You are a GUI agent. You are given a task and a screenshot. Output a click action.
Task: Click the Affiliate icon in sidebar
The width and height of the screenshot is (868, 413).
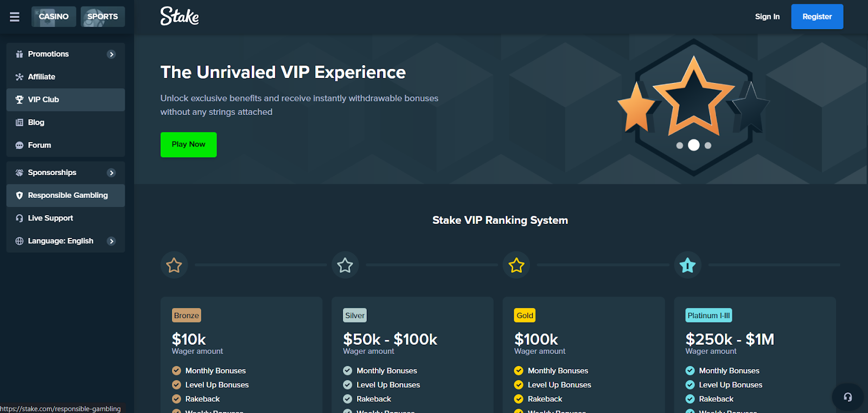pos(20,77)
